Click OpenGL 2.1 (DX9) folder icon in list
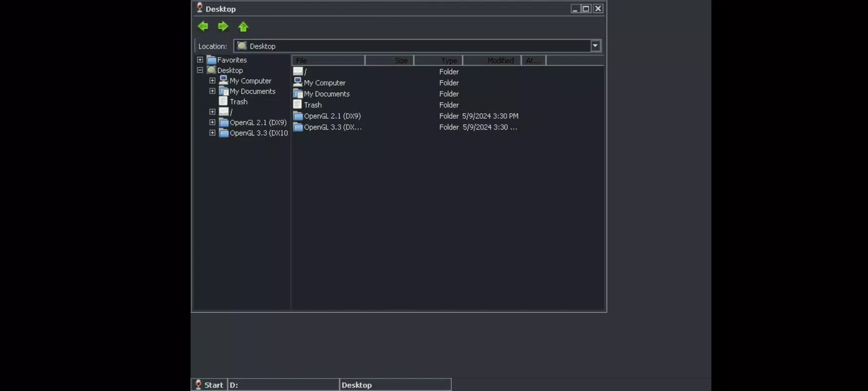The image size is (868, 391). click(298, 116)
